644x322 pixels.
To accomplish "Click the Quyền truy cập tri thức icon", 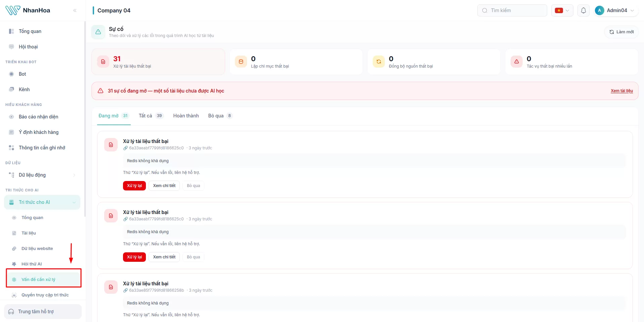I will 14,295.
